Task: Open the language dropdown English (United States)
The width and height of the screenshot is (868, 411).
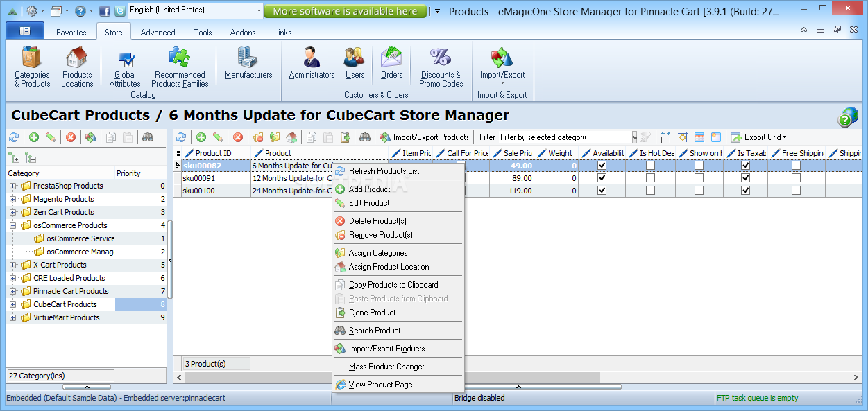Action: pyautogui.click(x=196, y=10)
